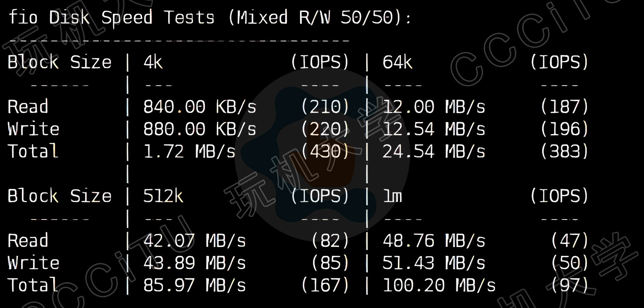
Task: Select the 12.54 MB/s write value
Action: coord(434,129)
